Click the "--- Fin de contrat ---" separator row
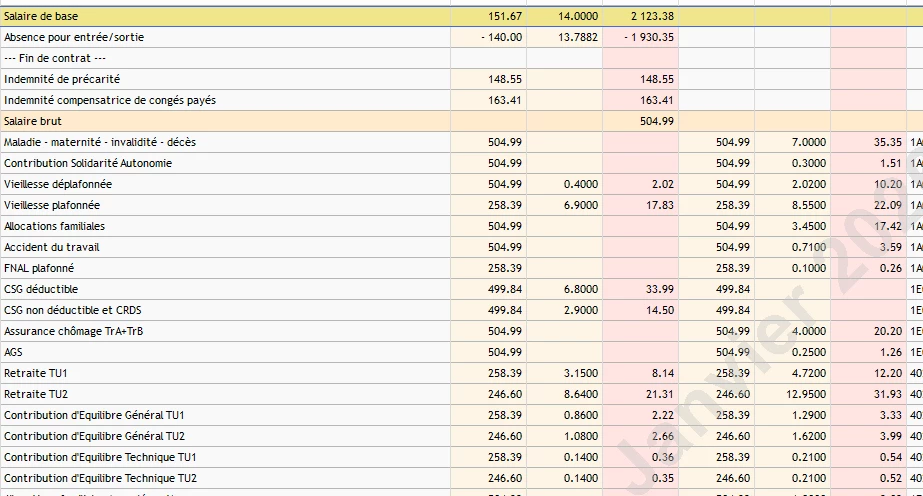 pos(55,58)
